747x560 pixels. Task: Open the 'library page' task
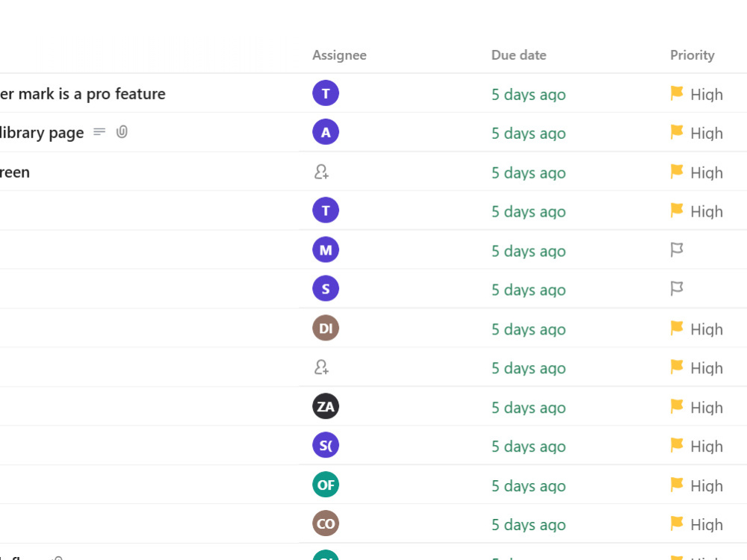pyautogui.click(x=42, y=133)
